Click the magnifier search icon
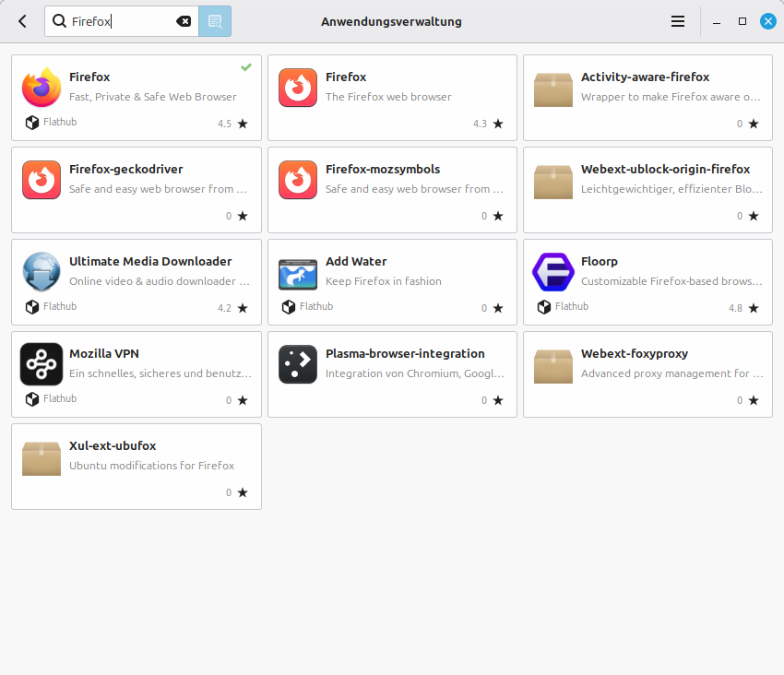 (x=60, y=21)
